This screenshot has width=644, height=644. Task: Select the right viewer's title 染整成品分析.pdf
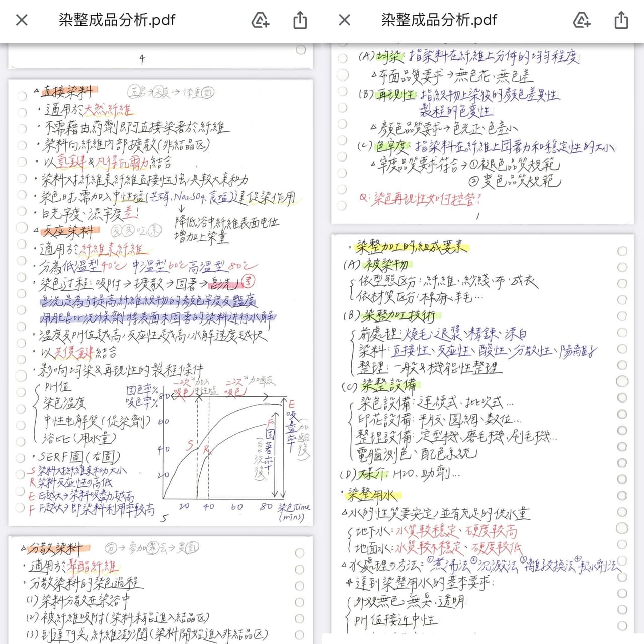(439, 20)
